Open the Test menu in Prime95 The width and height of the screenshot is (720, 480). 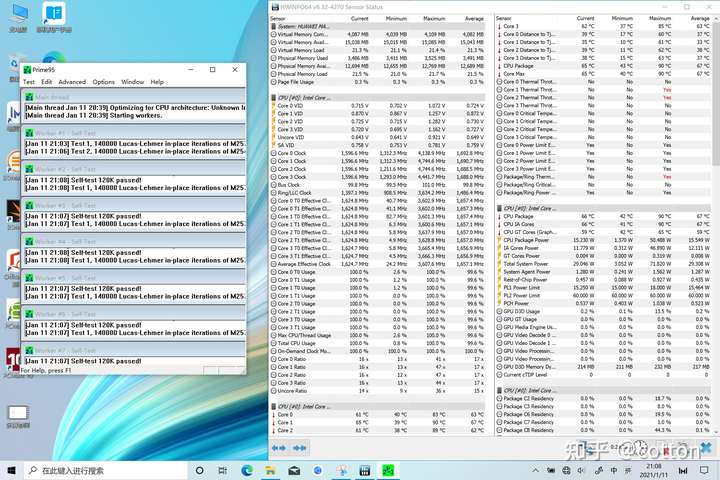[28, 82]
